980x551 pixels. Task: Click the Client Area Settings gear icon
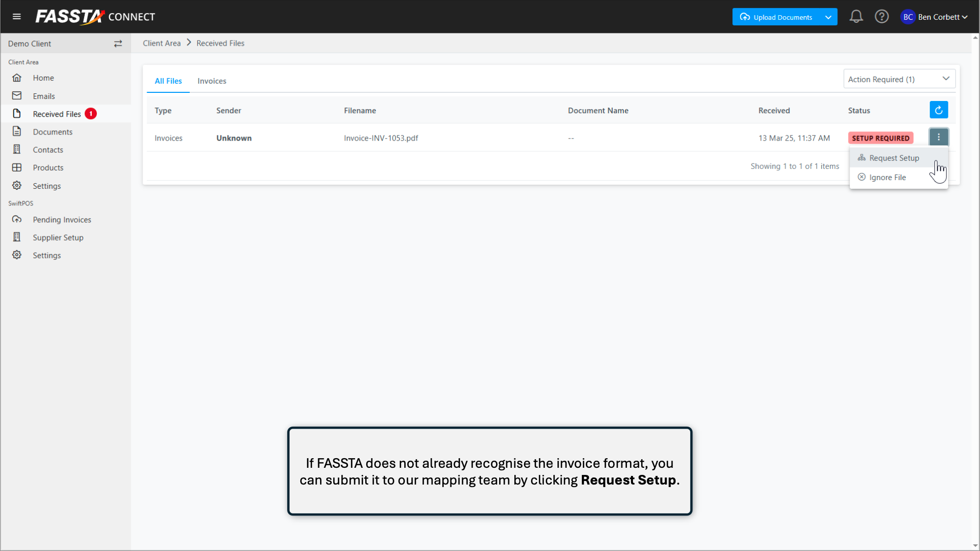point(17,186)
